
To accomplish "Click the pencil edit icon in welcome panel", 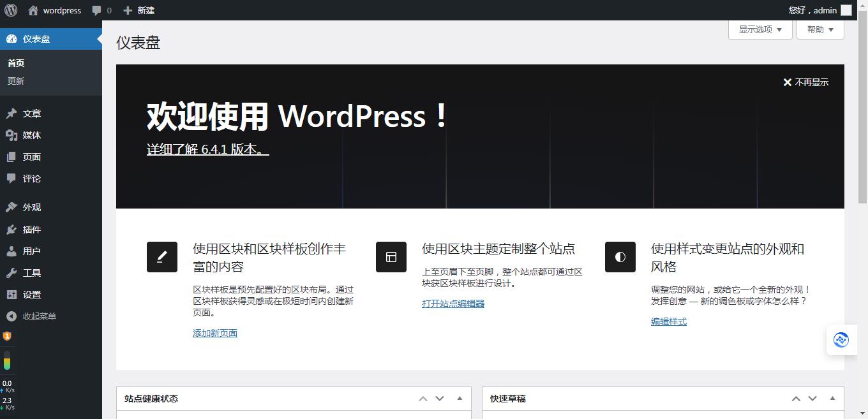I will click(162, 257).
